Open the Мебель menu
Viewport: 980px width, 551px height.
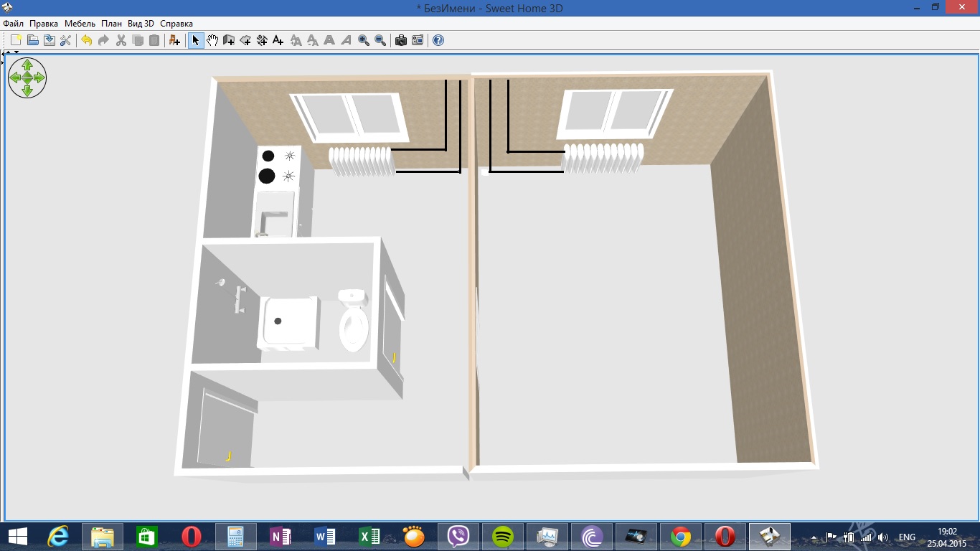(80, 24)
